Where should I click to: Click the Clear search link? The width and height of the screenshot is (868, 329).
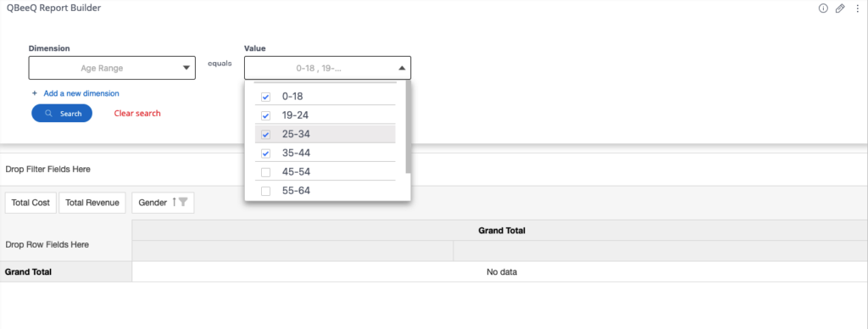tap(137, 113)
